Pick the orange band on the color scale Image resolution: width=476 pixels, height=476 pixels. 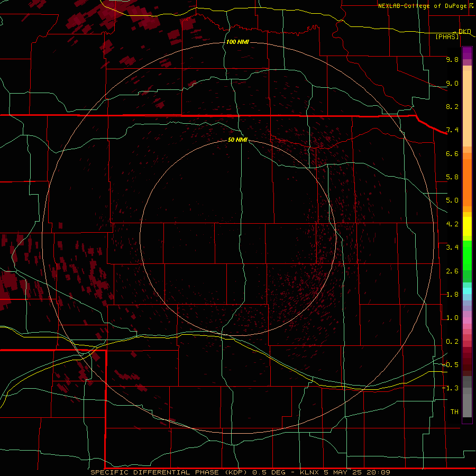click(x=467, y=182)
